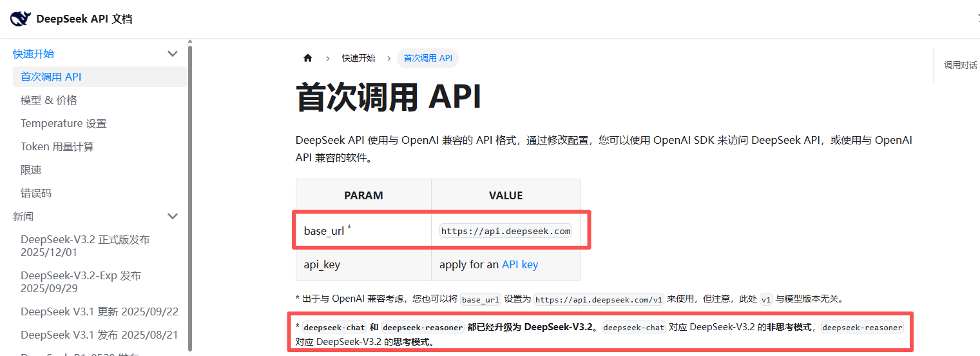The width and height of the screenshot is (980, 356).
Task: Click the 新闻 sidebar category label
Action: point(23,217)
